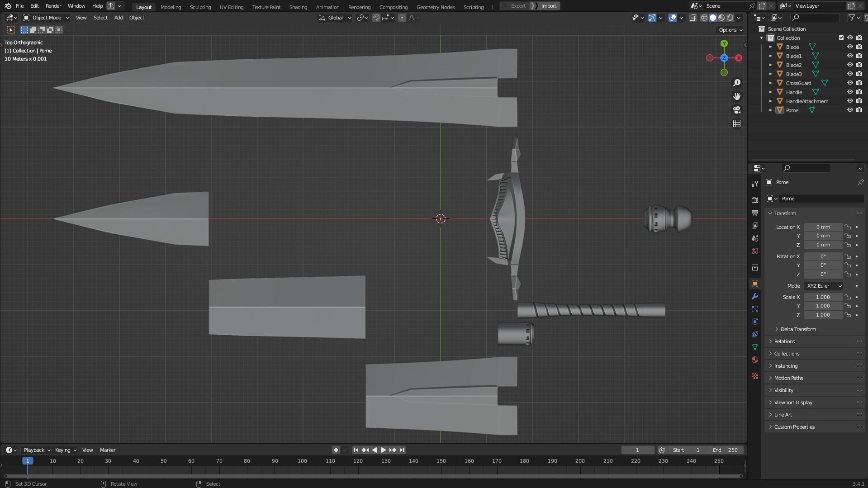Open the Physics properties tab
The image size is (868, 488).
coord(754,322)
